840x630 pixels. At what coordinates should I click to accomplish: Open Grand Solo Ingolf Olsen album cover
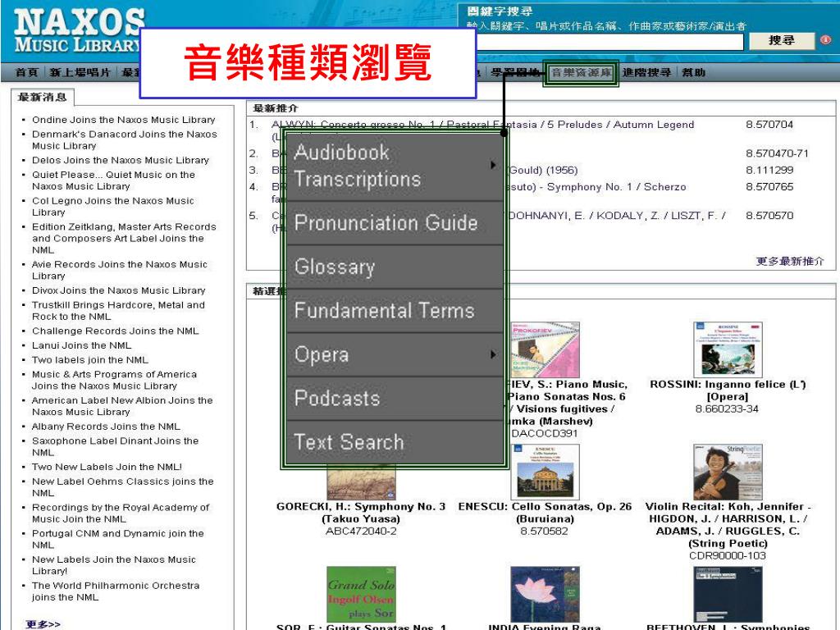point(361,594)
